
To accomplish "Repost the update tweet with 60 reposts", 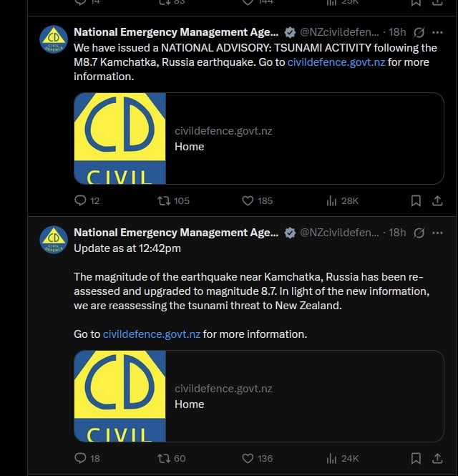I will click(172, 458).
